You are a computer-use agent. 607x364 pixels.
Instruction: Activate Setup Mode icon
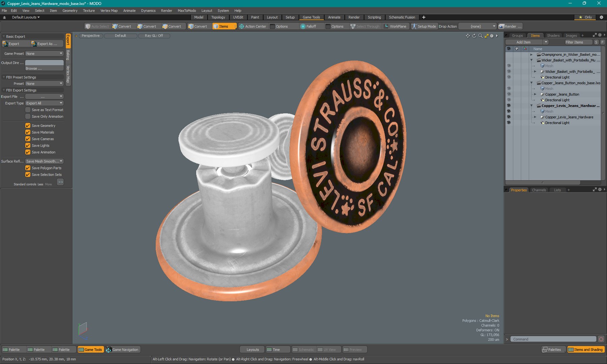click(x=424, y=26)
